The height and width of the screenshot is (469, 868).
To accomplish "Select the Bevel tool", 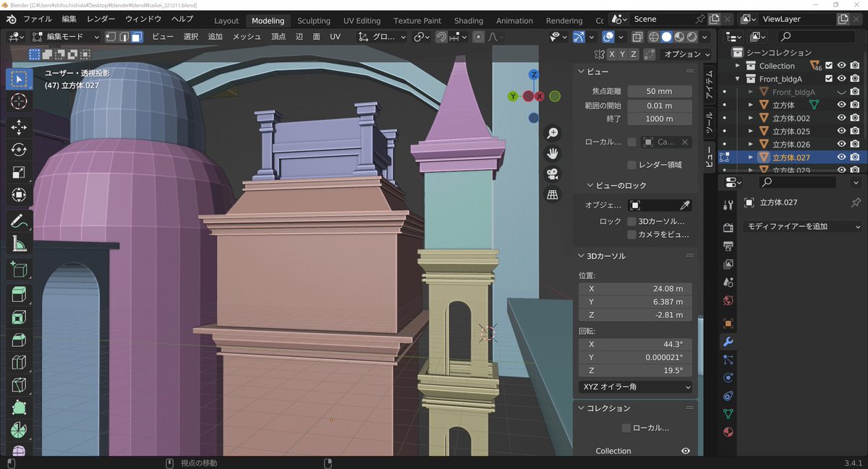I will tap(19, 340).
